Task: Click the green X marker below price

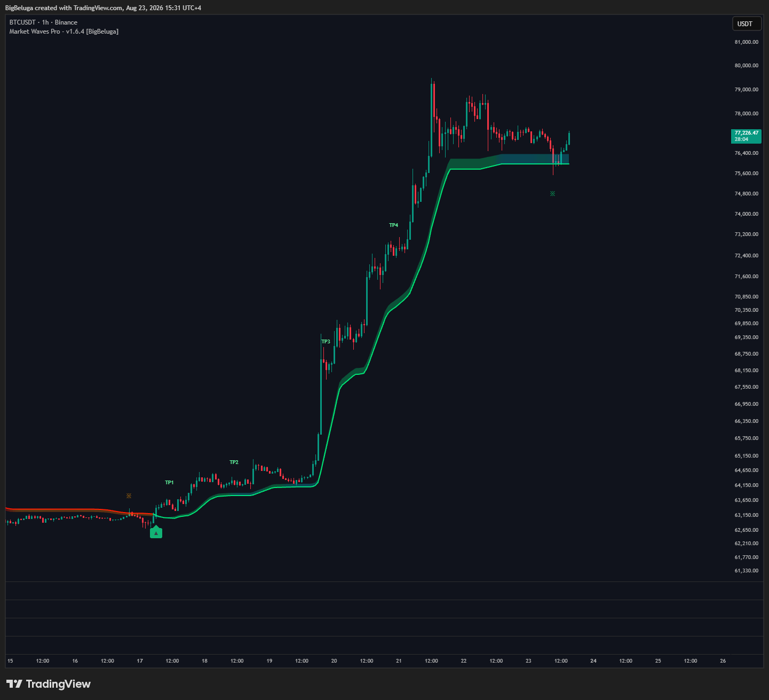Action: coord(552,193)
